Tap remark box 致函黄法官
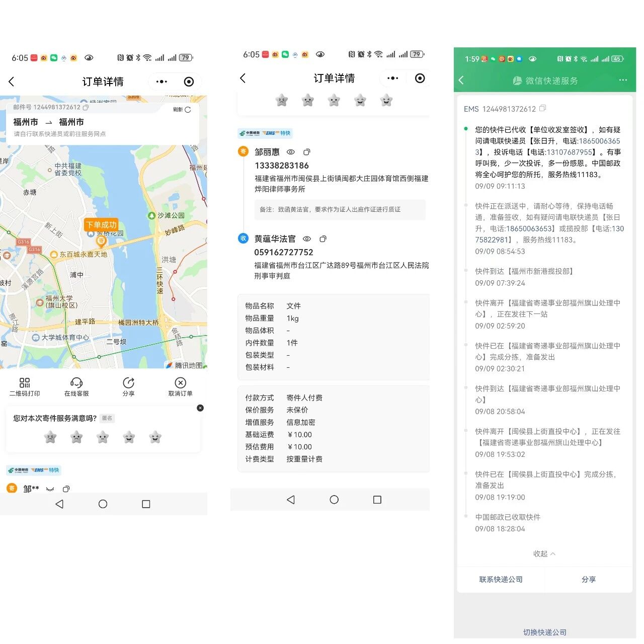 click(x=340, y=209)
